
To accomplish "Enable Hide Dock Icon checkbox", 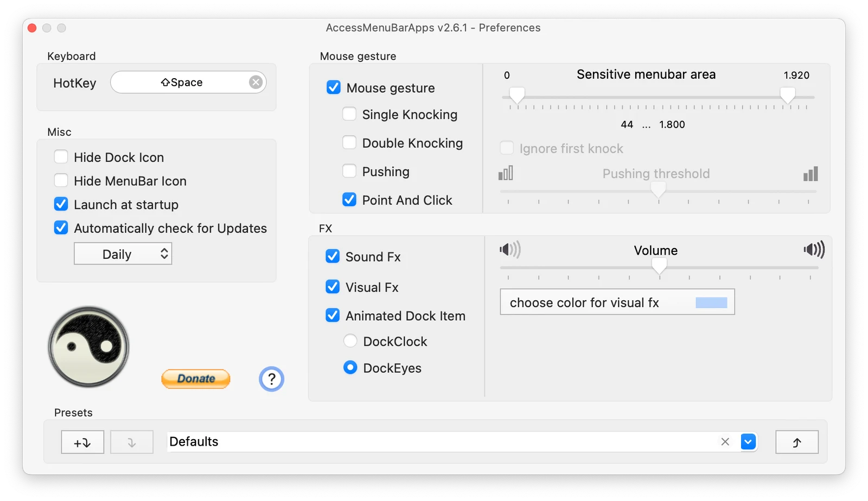I will 61,157.
